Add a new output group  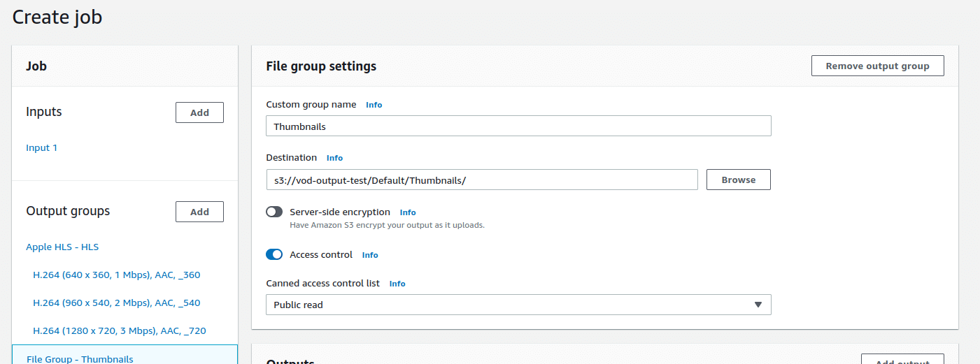(199, 212)
